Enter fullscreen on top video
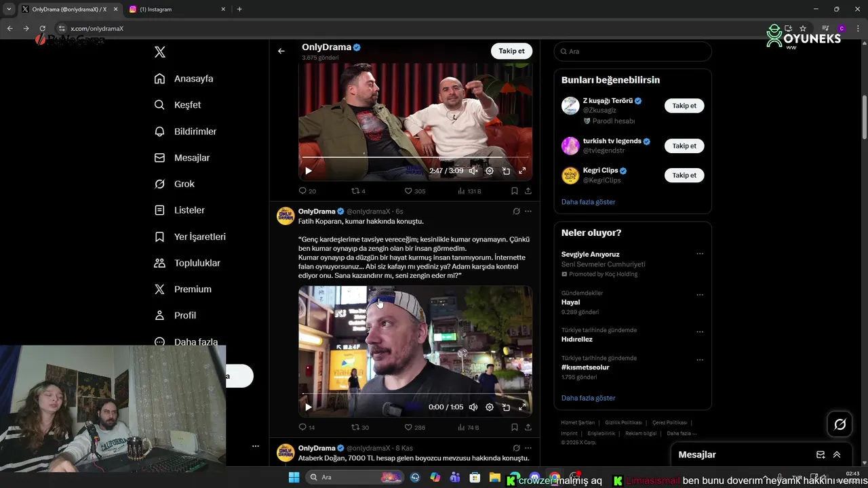This screenshot has width=868, height=488. tap(522, 171)
